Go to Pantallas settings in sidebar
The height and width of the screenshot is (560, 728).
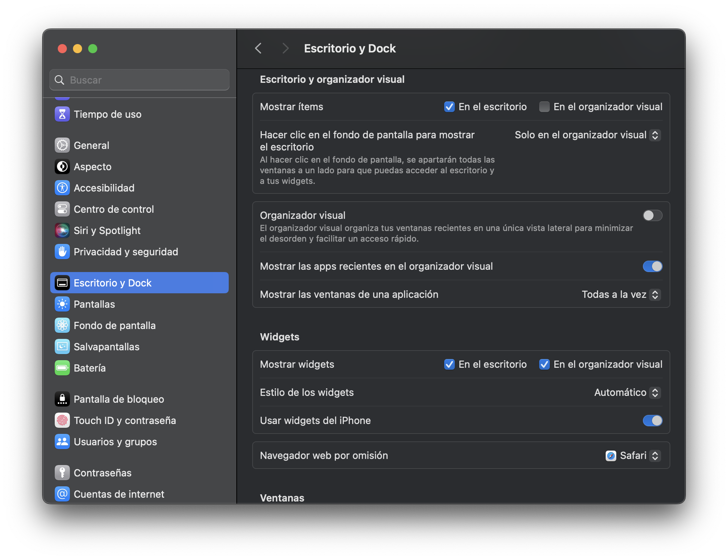coord(94,304)
